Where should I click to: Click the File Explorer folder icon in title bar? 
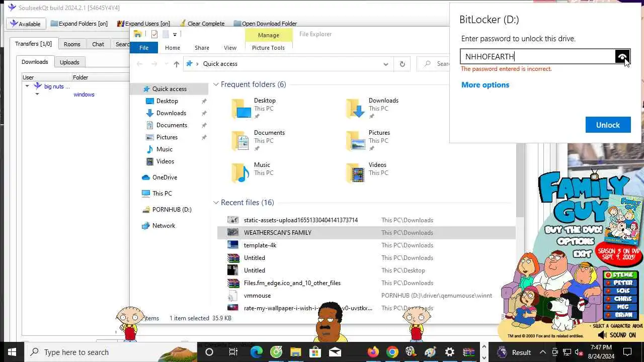click(138, 34)
